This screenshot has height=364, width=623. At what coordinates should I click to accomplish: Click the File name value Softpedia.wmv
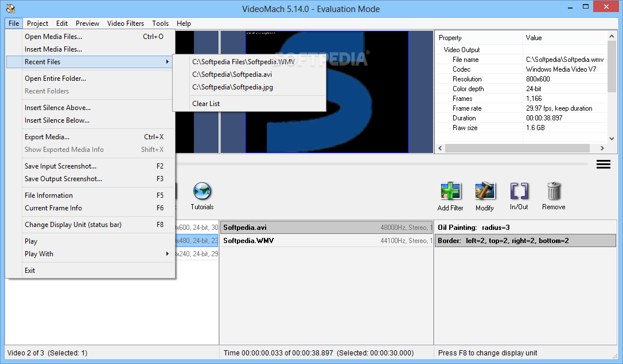(x=564, y=60)
